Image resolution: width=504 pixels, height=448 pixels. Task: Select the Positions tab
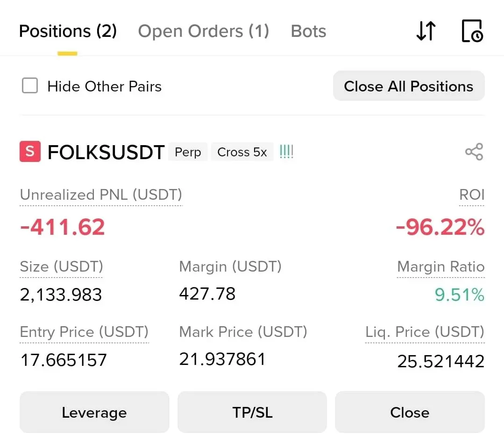coord(68,31)
